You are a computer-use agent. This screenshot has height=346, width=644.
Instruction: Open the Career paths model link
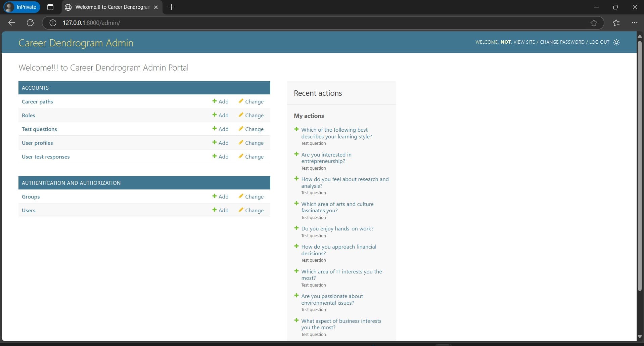tap(37, 101)
